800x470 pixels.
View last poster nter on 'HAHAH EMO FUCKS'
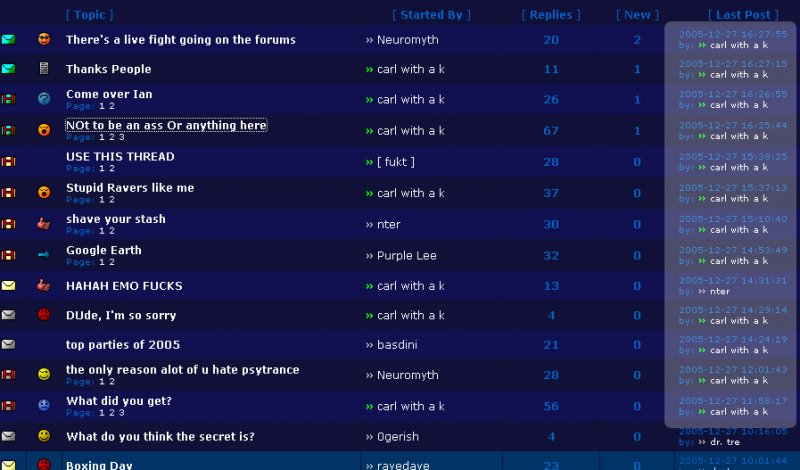pos(719,291)
